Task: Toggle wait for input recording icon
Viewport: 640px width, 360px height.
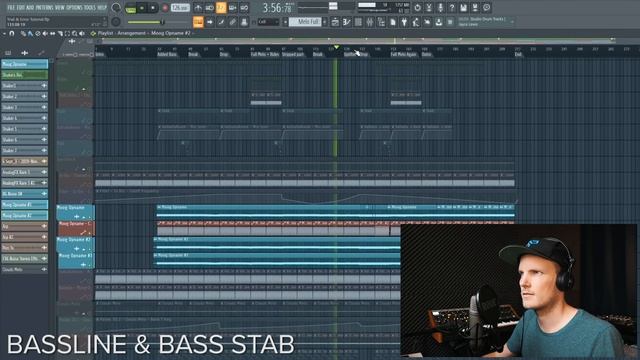Action: [209, 8]
